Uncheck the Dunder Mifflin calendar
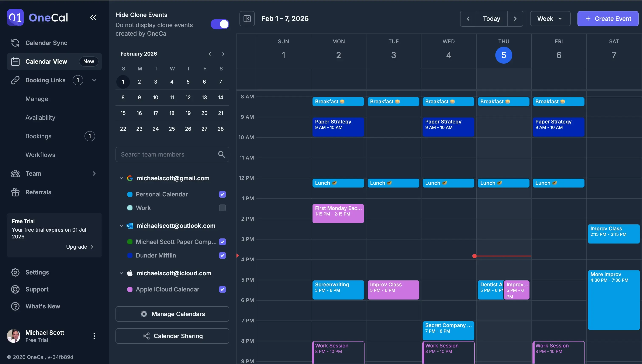Image resolution: width=642 pixels, height=364 pixels. tap(222, 255)
